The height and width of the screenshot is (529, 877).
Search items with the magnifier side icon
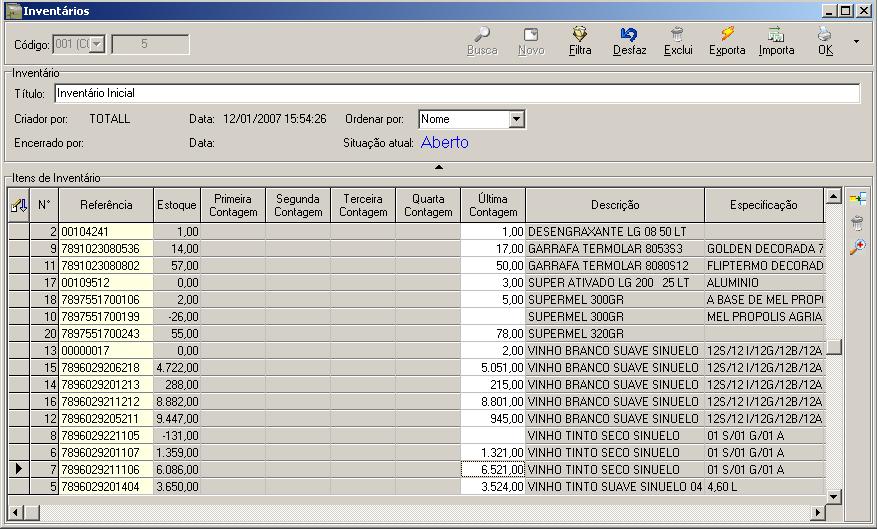pyautogui.click(x=857, y=247)
